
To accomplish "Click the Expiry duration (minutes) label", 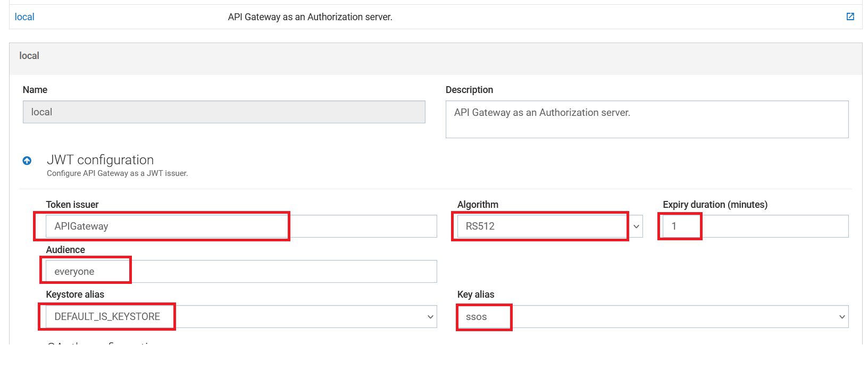I will click(x=715, y=205).
